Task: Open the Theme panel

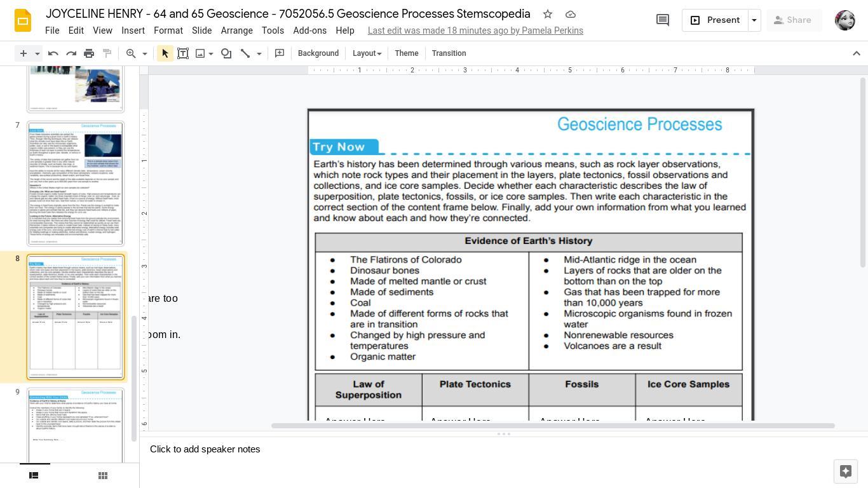Action: [x=407, y=53]
